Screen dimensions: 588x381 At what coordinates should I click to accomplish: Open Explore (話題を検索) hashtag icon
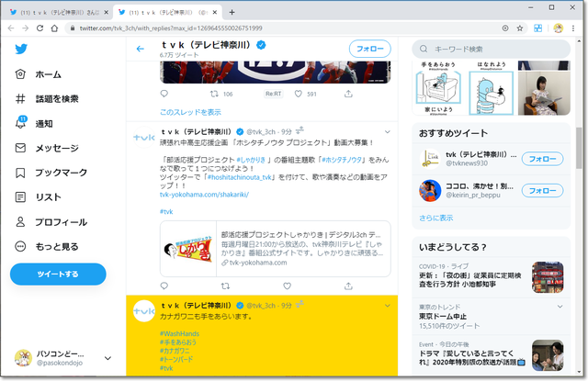click(x=22, y=98)
